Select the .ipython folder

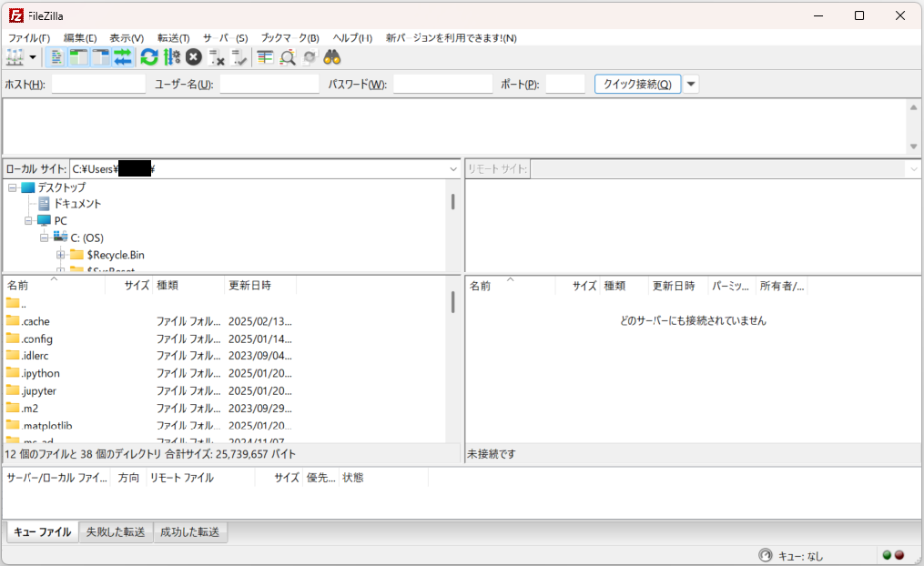coord(40,373)
